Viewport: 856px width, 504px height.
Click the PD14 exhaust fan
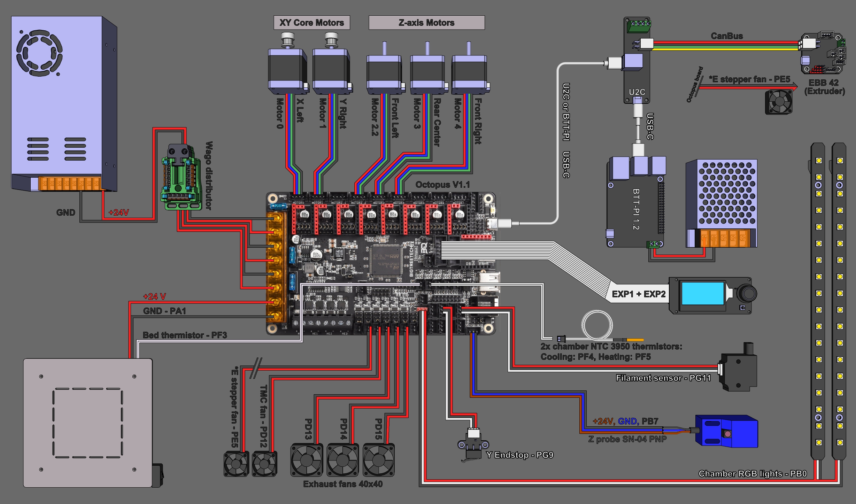click(342, 459)
